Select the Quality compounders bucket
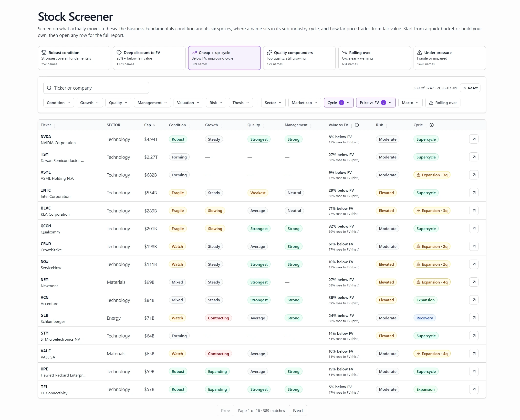The image size is (520, 420). 299,58
